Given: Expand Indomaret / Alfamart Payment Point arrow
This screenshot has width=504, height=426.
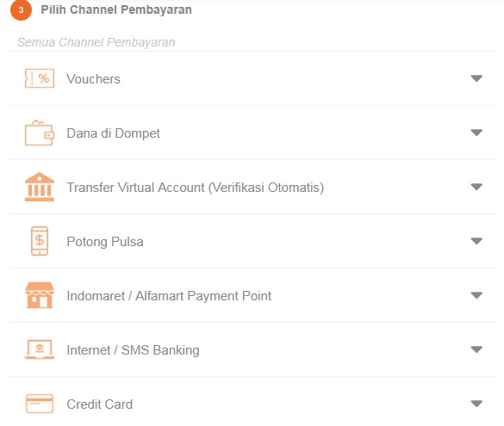Looking at the screenshot, I should (x=476, y=295).
